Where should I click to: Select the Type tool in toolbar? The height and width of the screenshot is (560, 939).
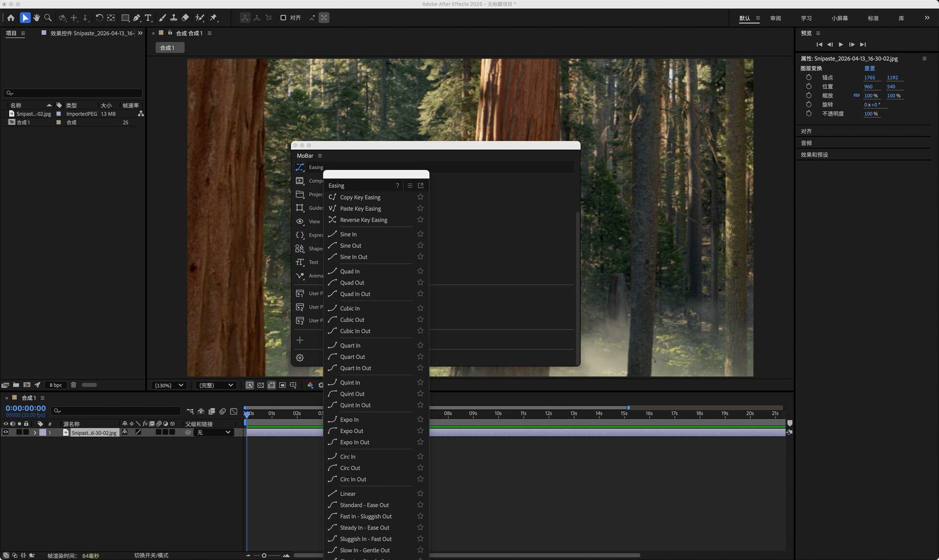tap(148, 18)
